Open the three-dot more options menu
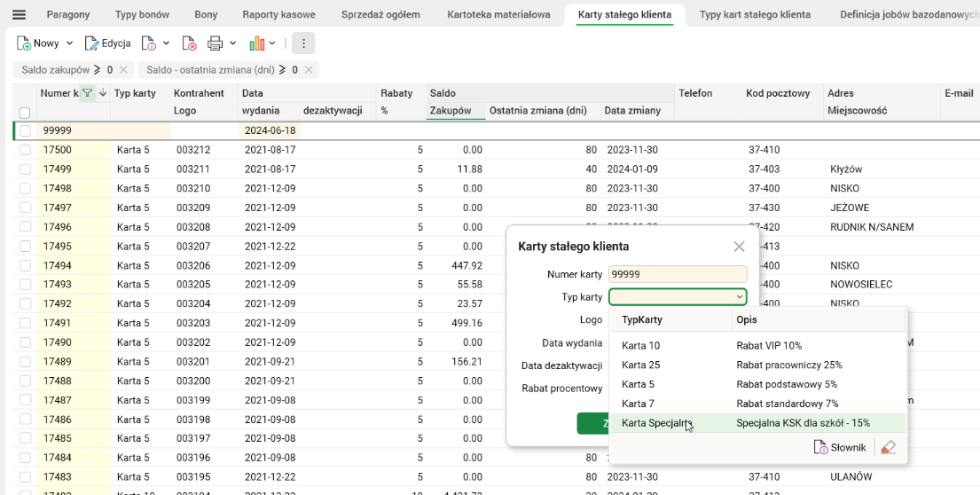Image resolution: width=980 pixels, height=495 pixels. (303, 43)
